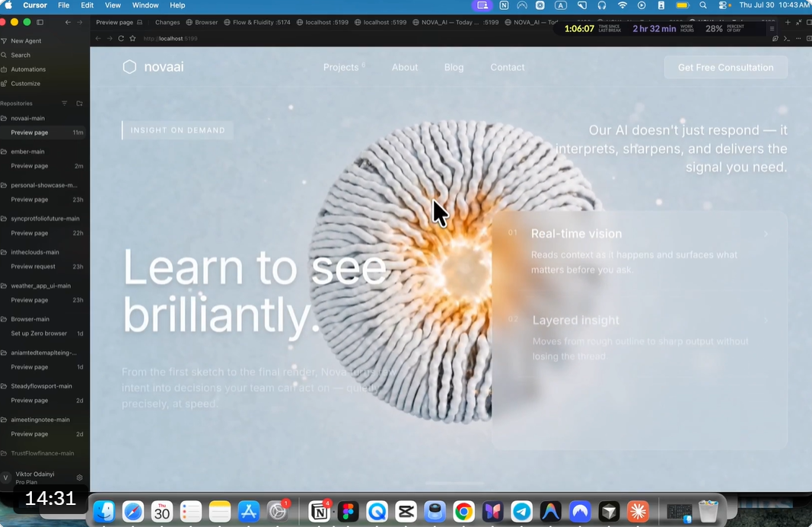
Task: Expand the inthechlouds-main repository
Action: pos(35,252)
